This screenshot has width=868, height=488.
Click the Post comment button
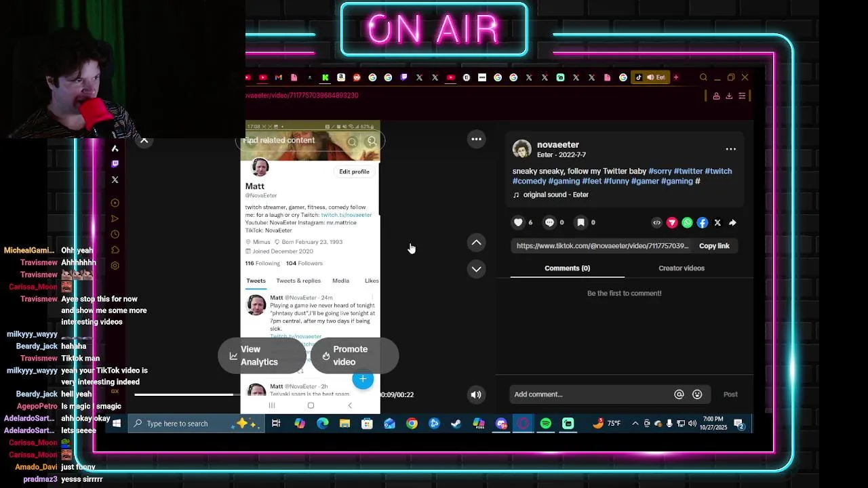(x=730, y=394)
